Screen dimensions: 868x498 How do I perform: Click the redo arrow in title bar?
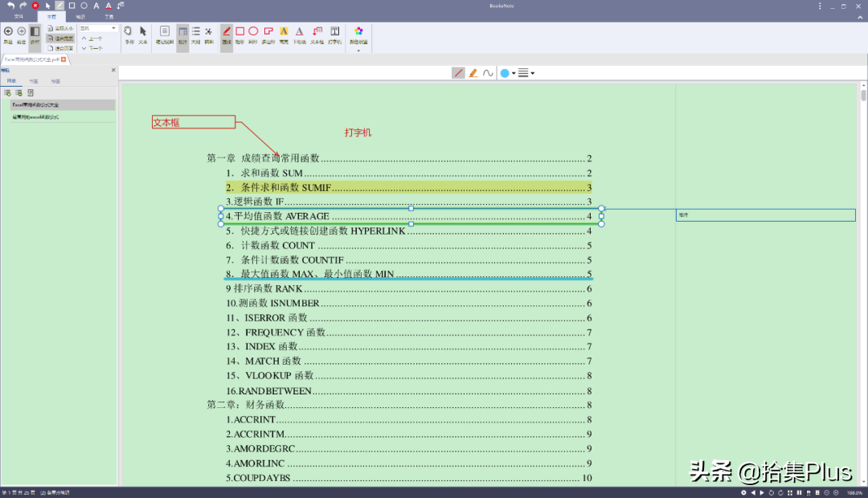(x=23, y=6)
